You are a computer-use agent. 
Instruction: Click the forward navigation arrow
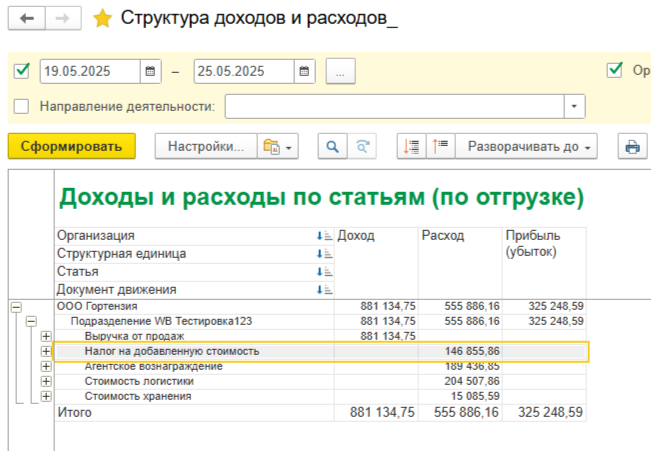pyautogui.click(x=62, y=19)
